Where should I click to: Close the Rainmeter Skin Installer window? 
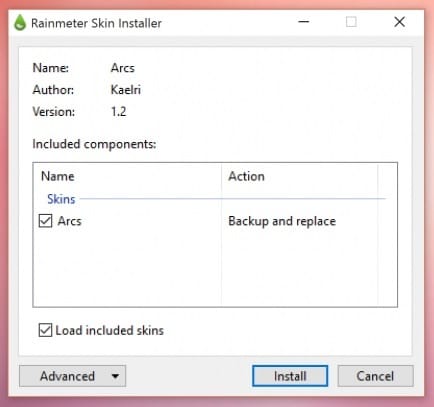click(x=399, y=22)
